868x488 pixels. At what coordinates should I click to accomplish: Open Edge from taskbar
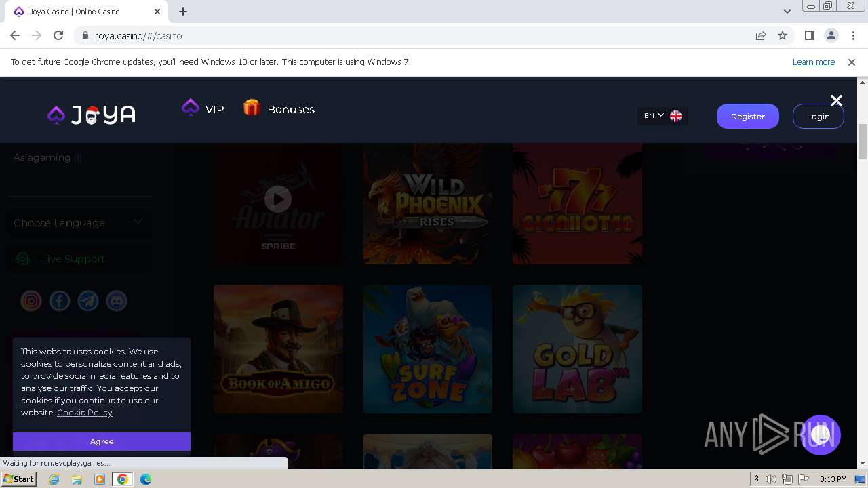[x=146, y=479]
